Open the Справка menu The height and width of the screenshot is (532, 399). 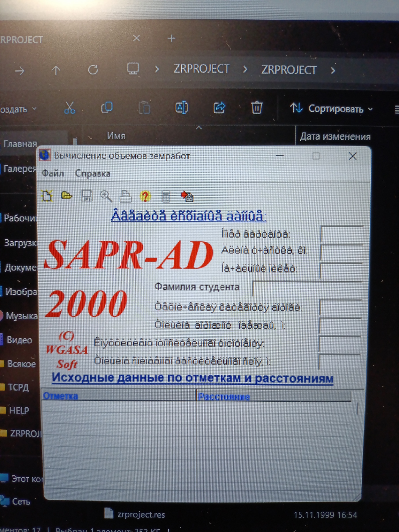(93, 174)
